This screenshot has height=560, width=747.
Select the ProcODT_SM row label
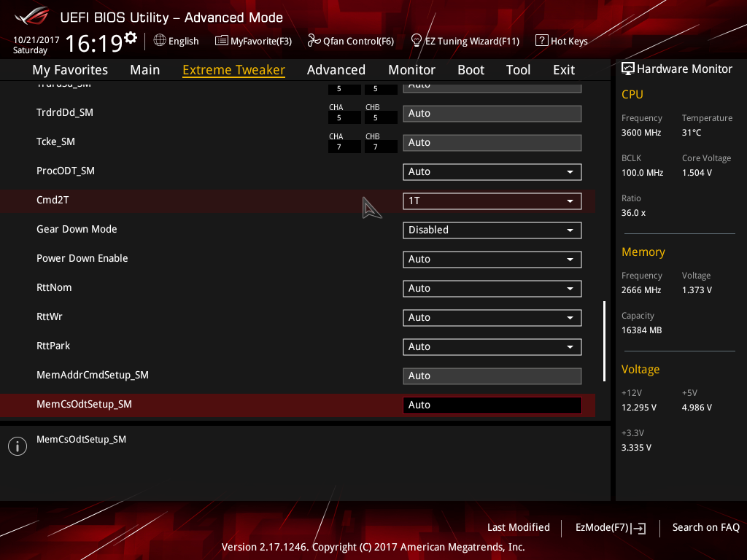pyautogui.click(x=66, y=171)
